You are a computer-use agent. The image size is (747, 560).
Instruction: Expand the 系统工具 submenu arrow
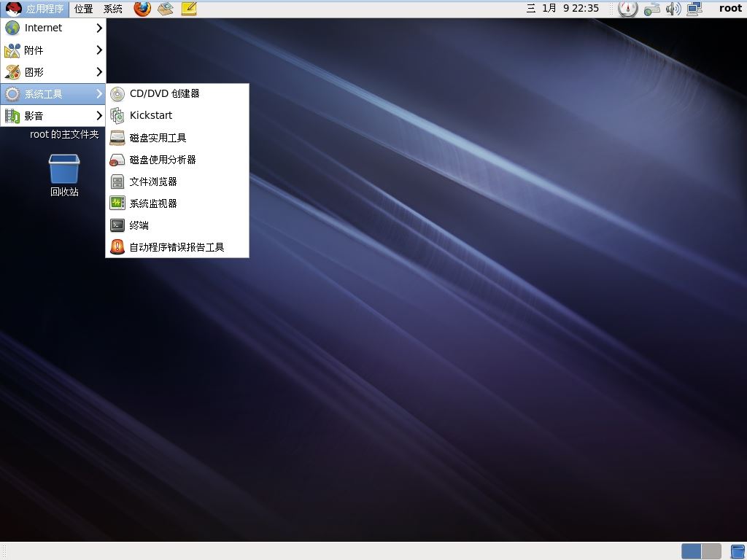pos(99,94)
